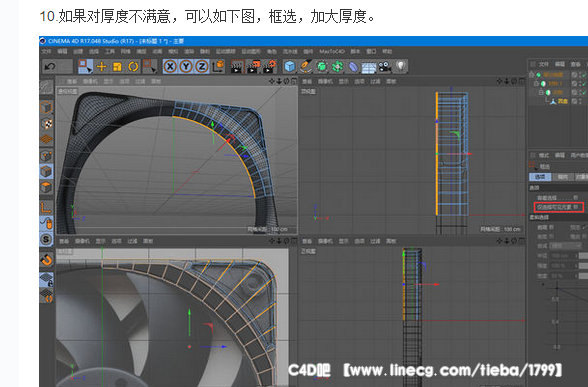588x387 pixels.
Task: Open the Subdivision Surface generators icon
Action: 322,67
